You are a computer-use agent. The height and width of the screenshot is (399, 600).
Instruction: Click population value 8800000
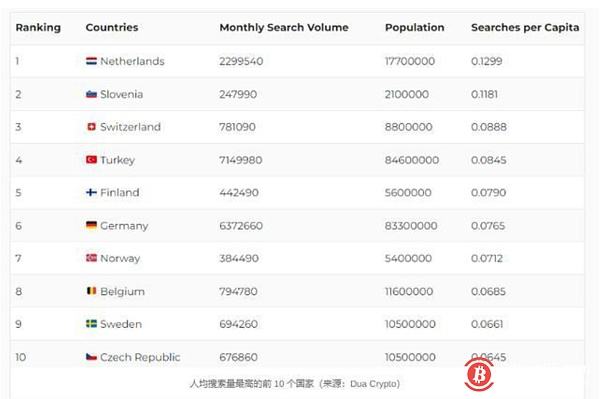[x=409, y=127]
